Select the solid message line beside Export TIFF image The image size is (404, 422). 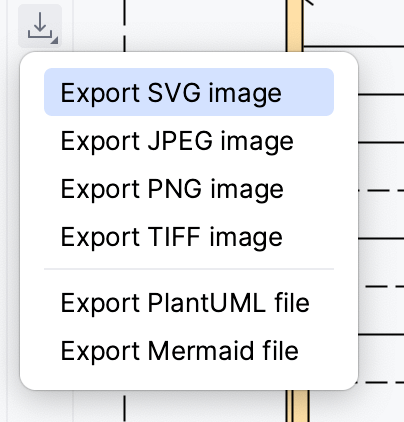pyautogui.click(x=381, y=238)
